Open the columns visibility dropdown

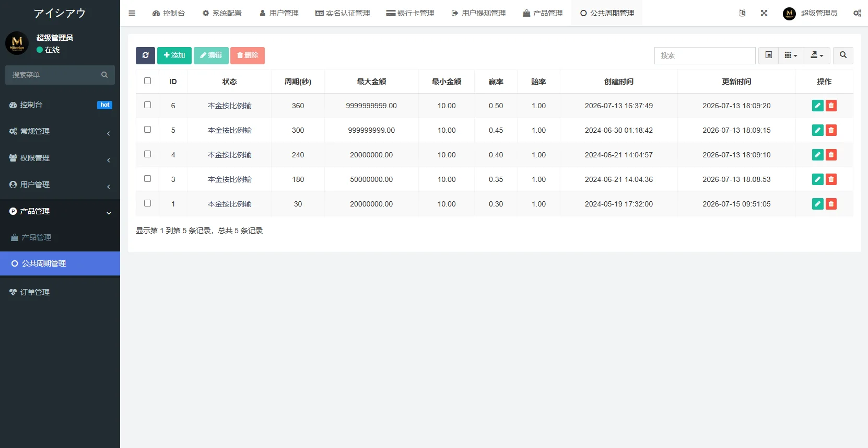[791, 55]
